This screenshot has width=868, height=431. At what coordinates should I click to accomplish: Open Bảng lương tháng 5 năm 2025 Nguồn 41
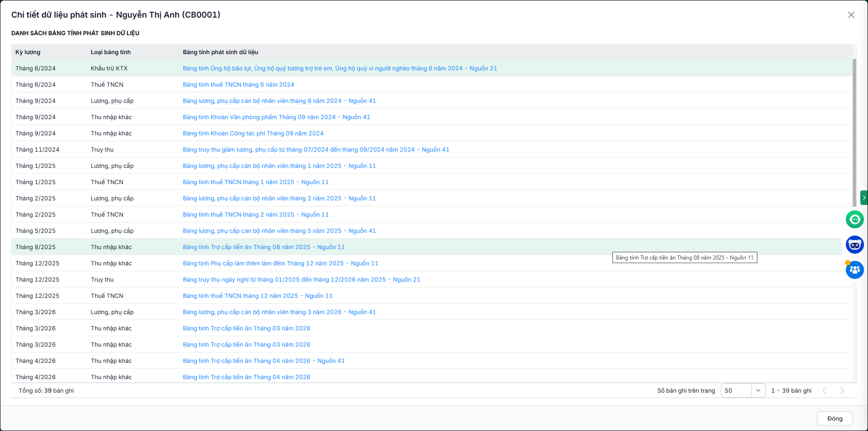tap(279, 231)
